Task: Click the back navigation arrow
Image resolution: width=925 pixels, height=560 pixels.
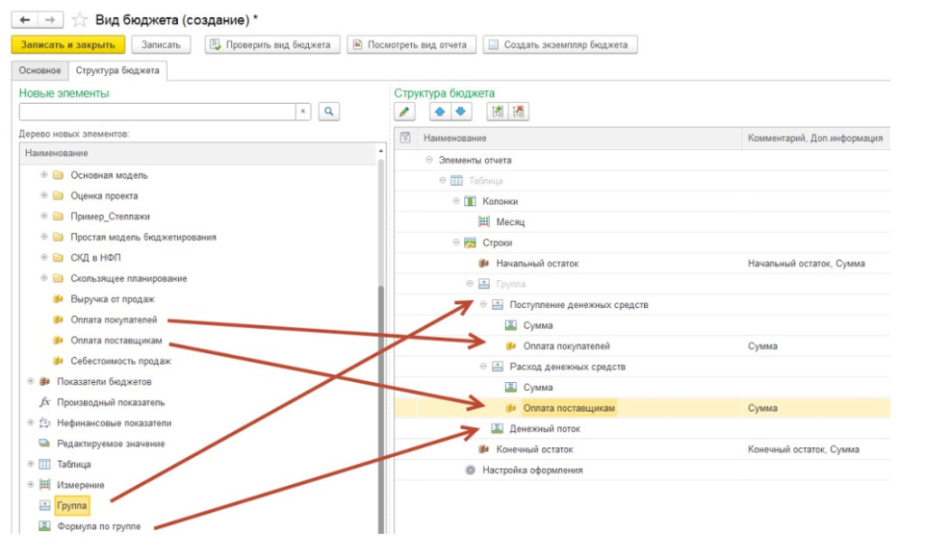Action: [23, 19]
